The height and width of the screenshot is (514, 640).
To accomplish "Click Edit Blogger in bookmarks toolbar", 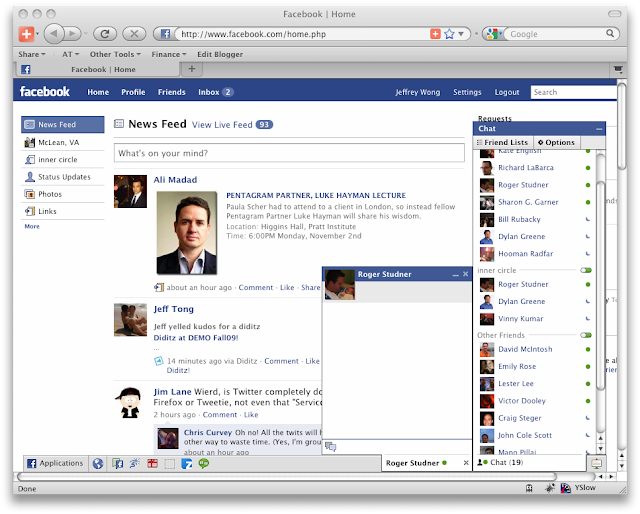I will (x=220, y=54).
